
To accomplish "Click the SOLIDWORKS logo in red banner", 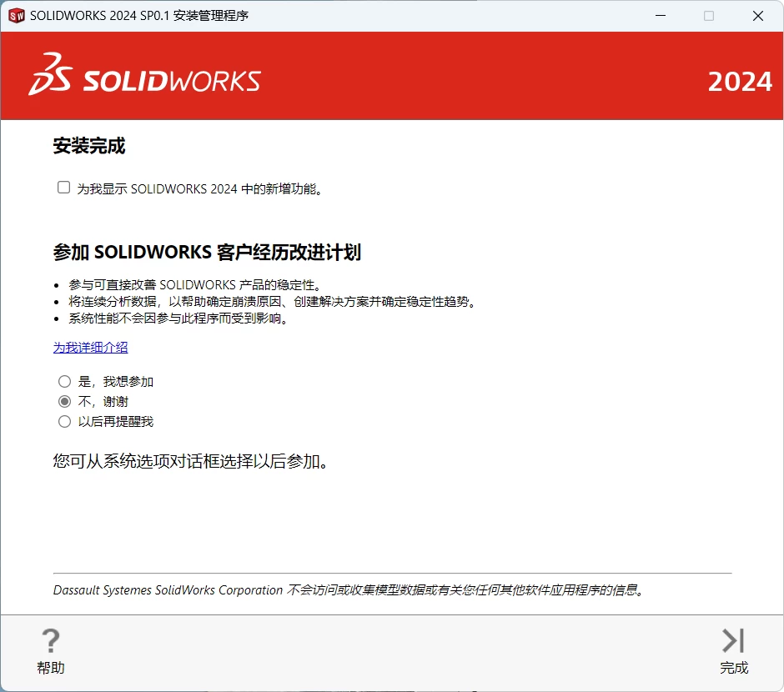I will pos(145,76).
